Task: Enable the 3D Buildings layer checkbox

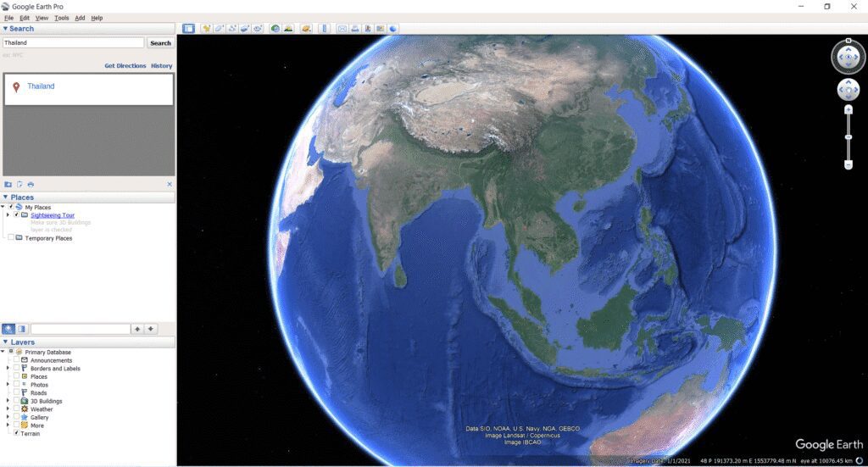Action: pos(17,401)
